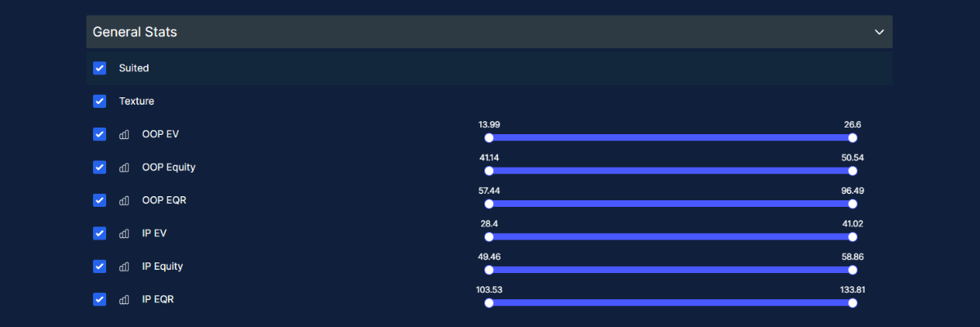Click the middle of the OOP EQR slider track

click(x=670, y=204)
